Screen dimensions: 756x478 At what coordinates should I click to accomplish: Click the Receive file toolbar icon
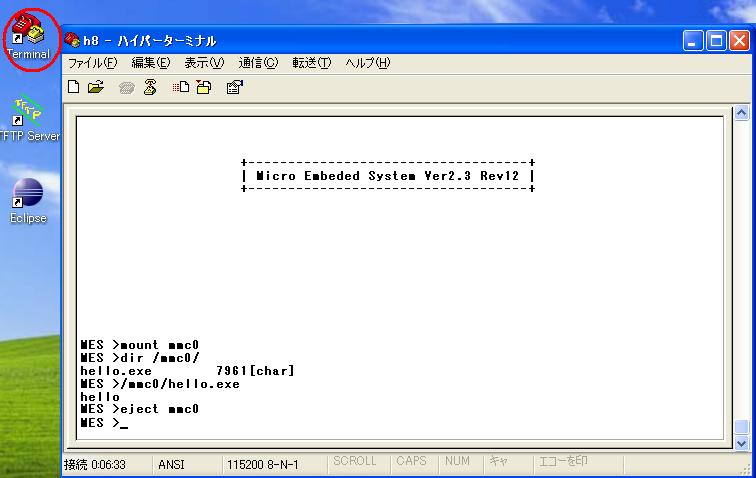click(204, 87)
